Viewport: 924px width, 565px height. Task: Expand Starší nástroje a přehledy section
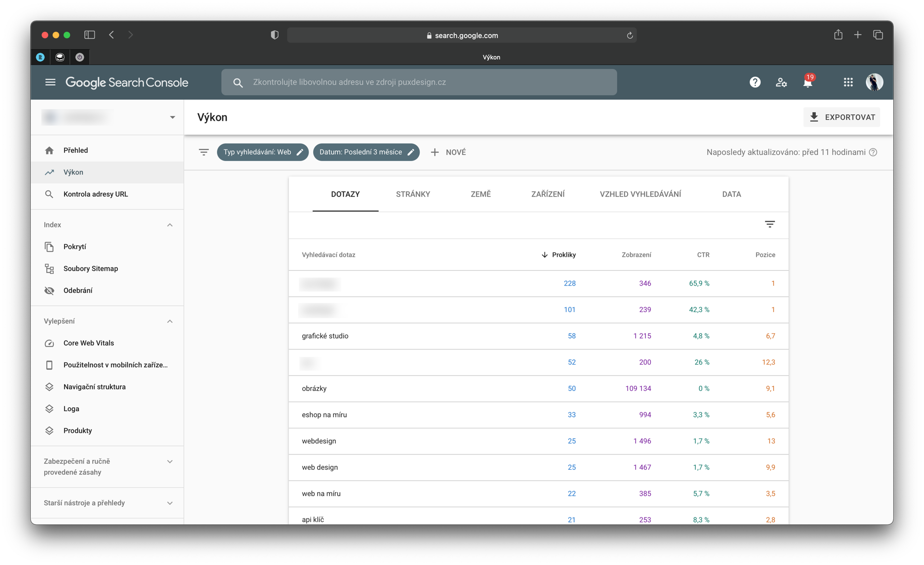tap(169, 503)
